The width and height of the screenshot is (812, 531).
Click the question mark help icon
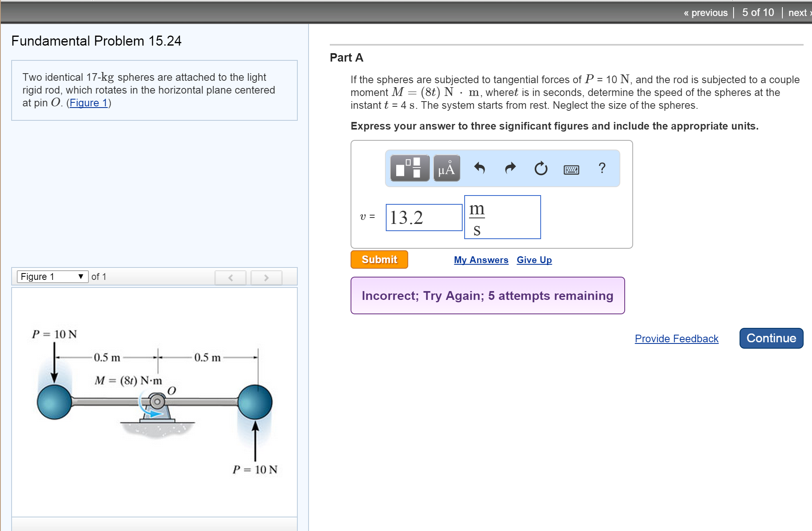[601, 168]
